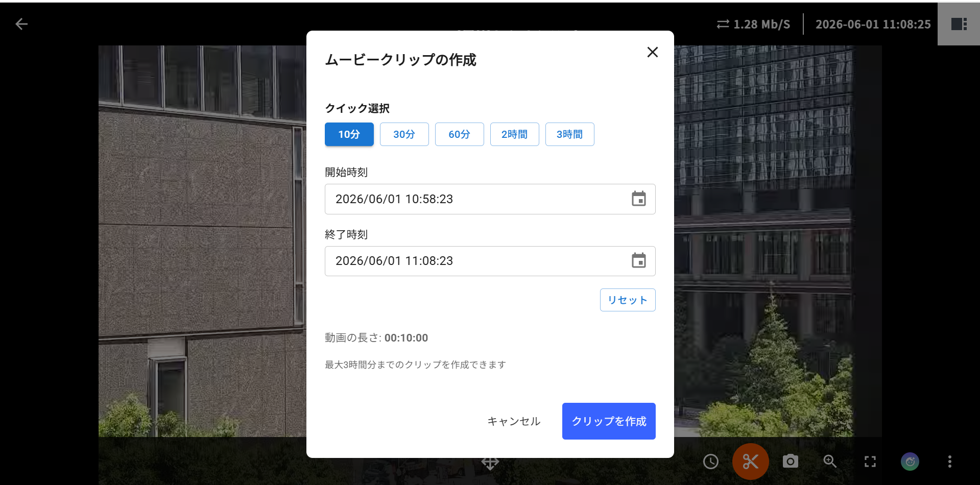The width and height of the screenshot is (980, 485).
Task: Click the 開始時刻 date-time field
Action: pos(490,199)
